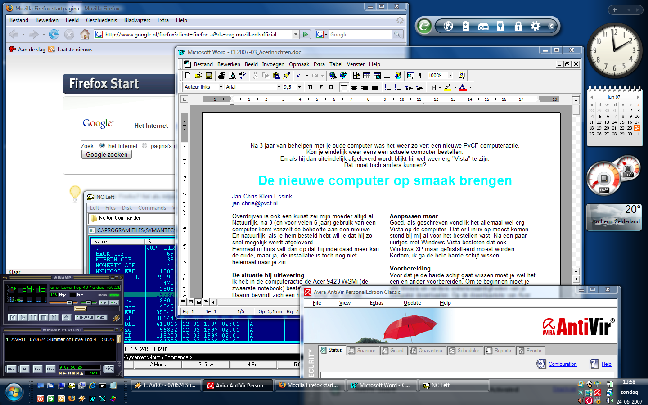Viewport: 648px width, 405px height.
Task: Click the Format Painter brush icon in Word
Action: [x=287, y=76]
